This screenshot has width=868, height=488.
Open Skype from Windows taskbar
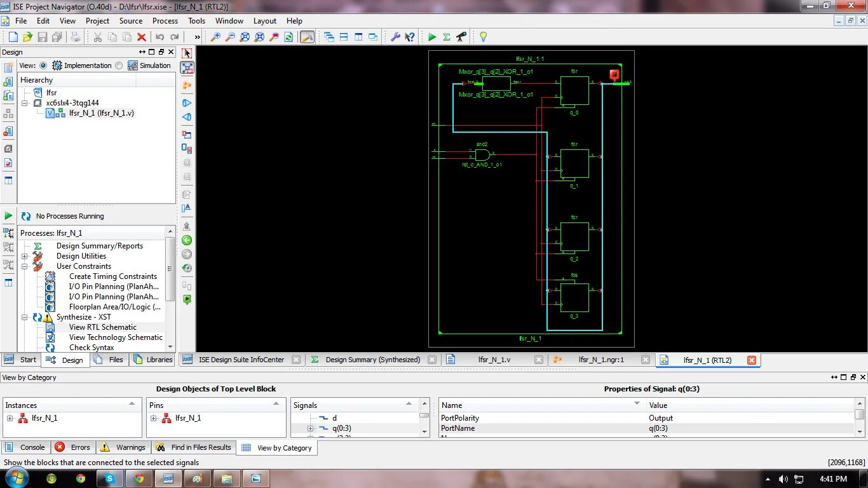[109, 478]
